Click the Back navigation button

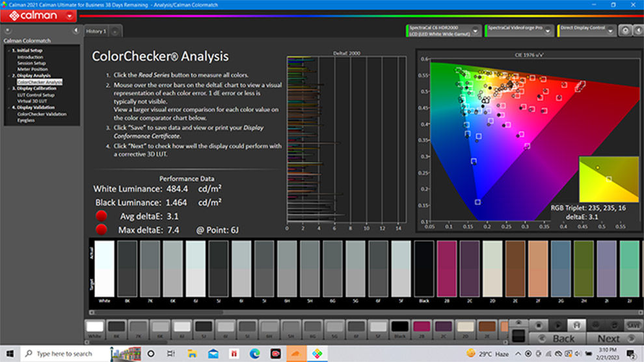[x=557, y=339]
